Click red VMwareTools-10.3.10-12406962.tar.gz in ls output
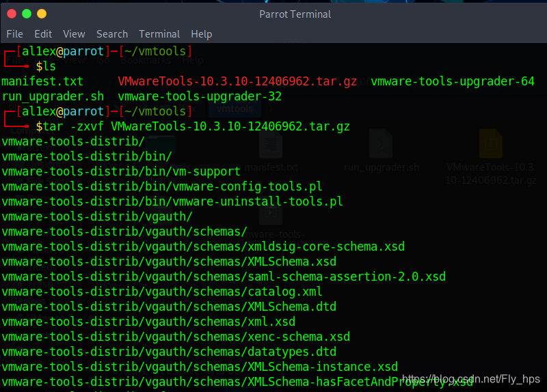Screen dimensions: 547x392 [x=237, y=81]
